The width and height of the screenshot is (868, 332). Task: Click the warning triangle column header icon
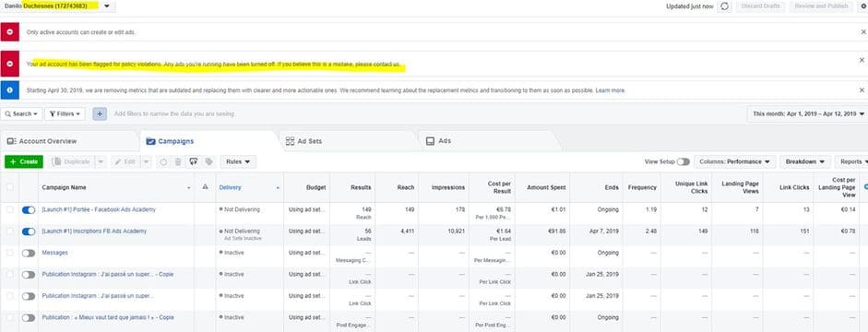point(205,187)
